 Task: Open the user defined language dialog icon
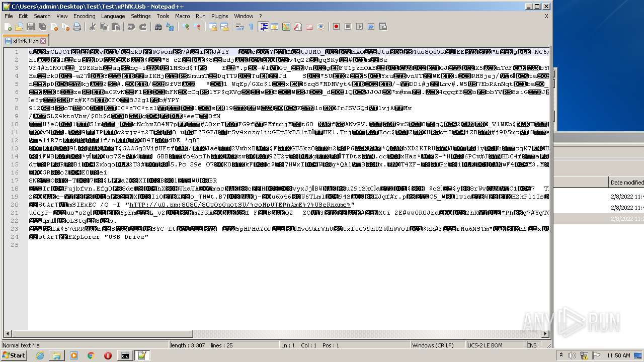point(274,27)
